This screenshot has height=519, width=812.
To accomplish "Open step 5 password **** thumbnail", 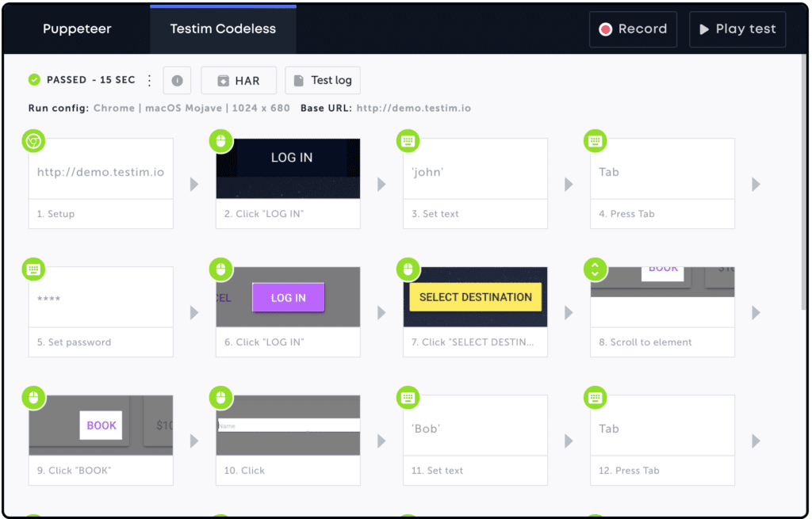I will click(101, 297).
